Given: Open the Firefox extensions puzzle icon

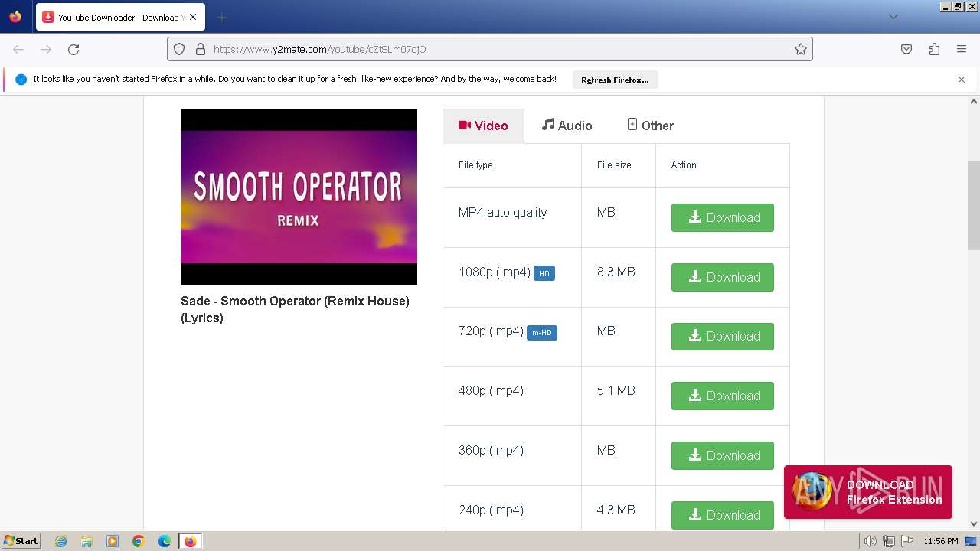Looking at the screenshot, I should [x=934, y=49].
